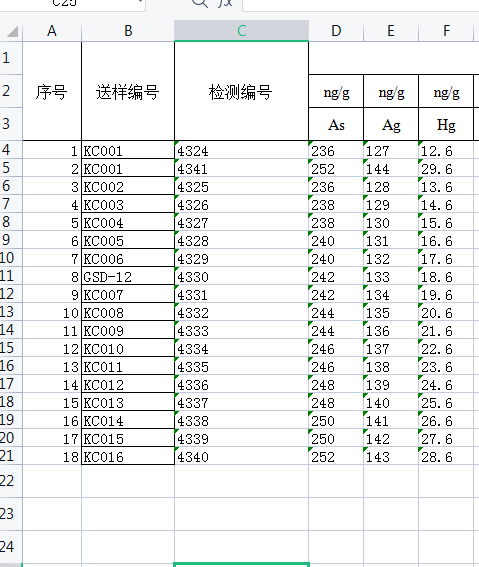
Task: Click the cell containing GSD-12
Action: click(x=128, y=276)
